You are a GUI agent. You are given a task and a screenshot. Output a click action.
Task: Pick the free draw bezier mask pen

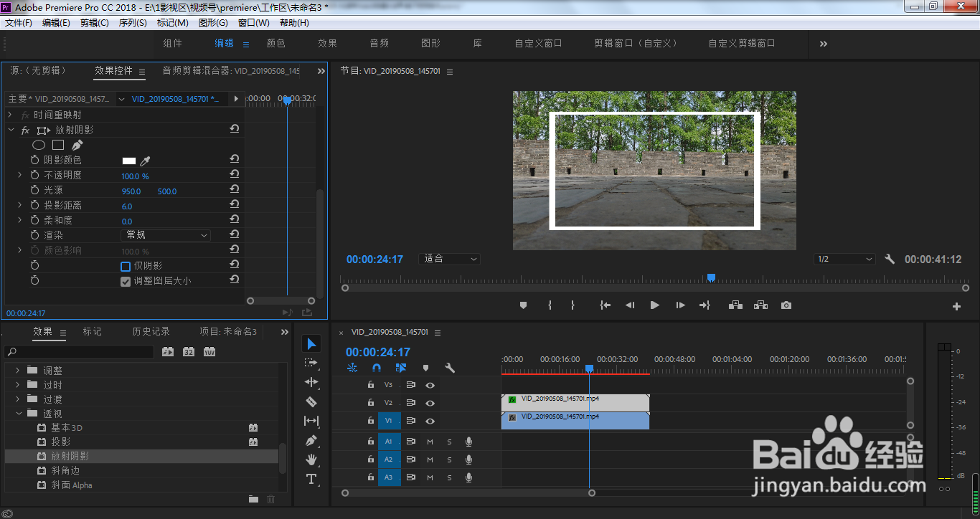(x=77, y=145)
